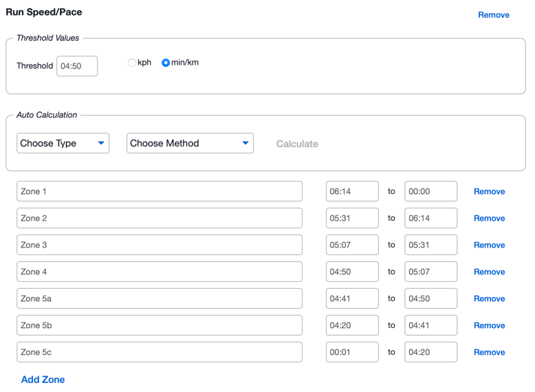Open the Choose Method dropdown

(190, 143)
